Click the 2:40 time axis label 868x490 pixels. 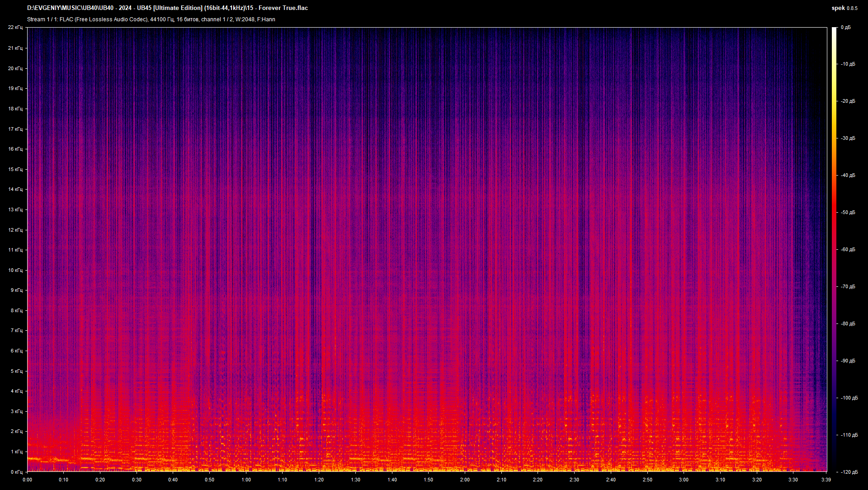coord(611,480)
